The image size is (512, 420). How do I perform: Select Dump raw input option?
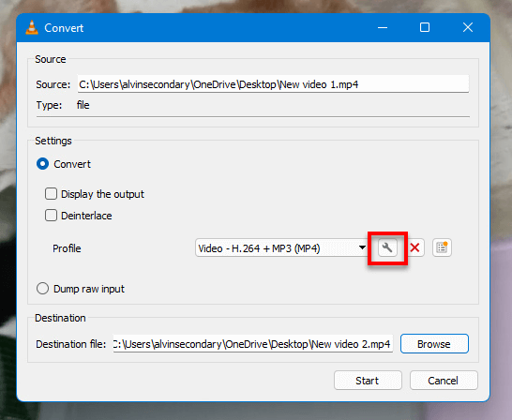(x=43, y=289)
